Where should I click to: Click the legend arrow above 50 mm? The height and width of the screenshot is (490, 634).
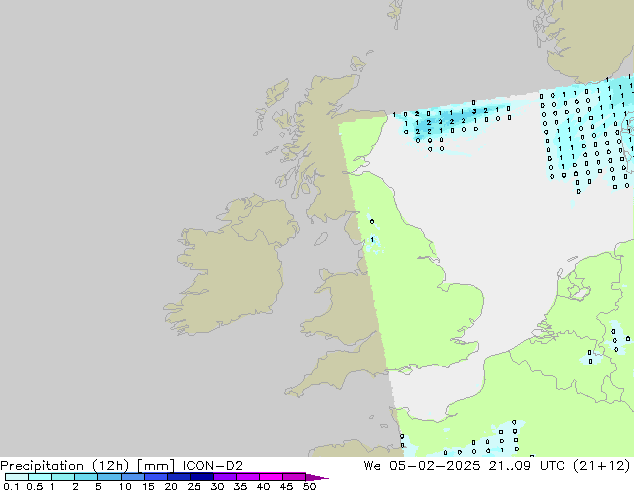317,477
